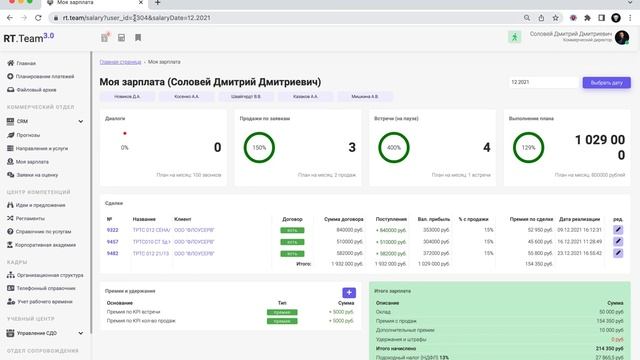640x360 pixels.
Task: Click the 12.2021 date input field
Action: pyautogui.click(x=544, y=82)
